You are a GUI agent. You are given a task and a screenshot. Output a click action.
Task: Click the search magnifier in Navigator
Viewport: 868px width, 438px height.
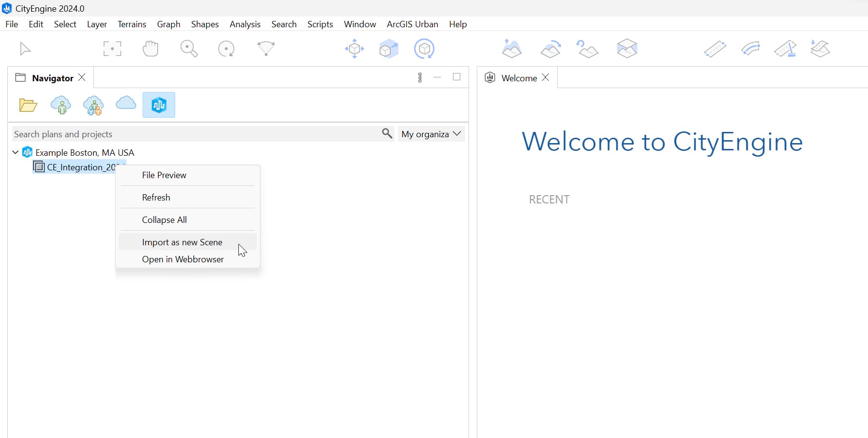click(387, 133)
